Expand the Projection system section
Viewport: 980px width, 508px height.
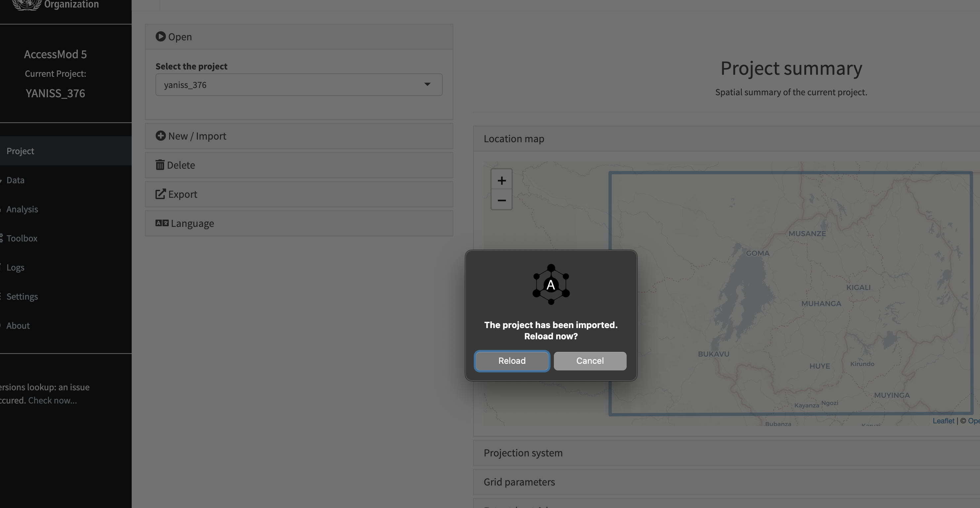coord(523,452)
